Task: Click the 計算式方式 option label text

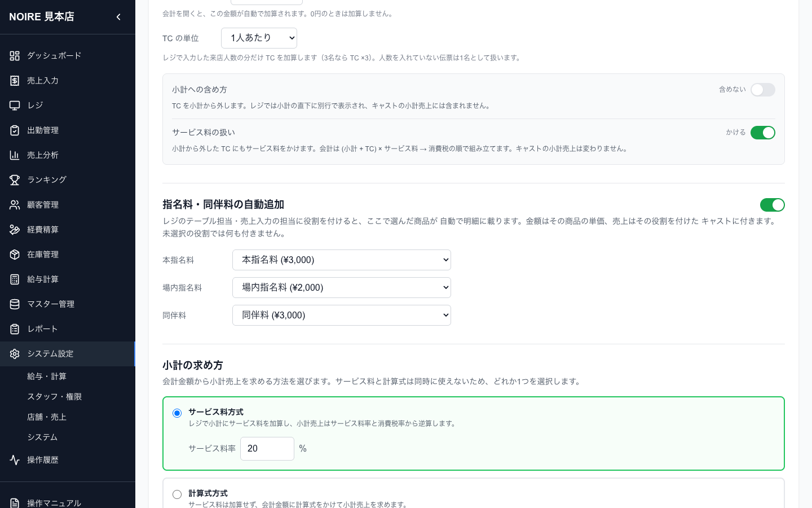Action: point(208,493)
